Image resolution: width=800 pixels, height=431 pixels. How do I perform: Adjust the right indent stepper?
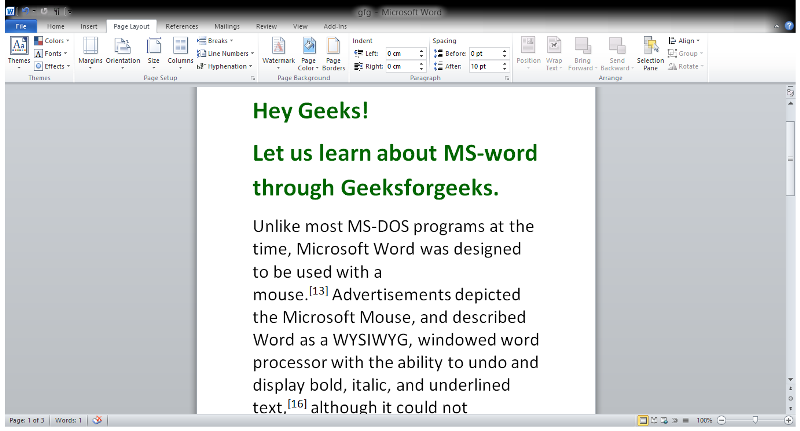click(x=421, y=66)
